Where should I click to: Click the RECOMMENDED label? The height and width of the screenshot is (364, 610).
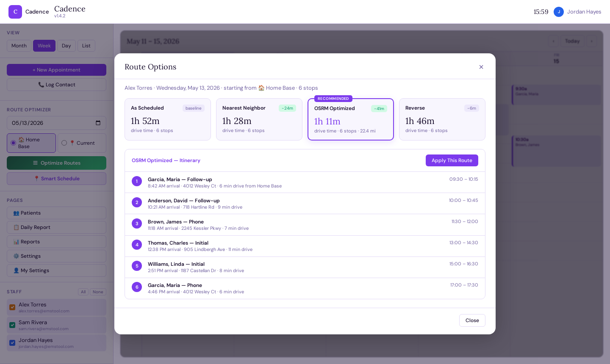pyautogui.click(x=333, y=99)
